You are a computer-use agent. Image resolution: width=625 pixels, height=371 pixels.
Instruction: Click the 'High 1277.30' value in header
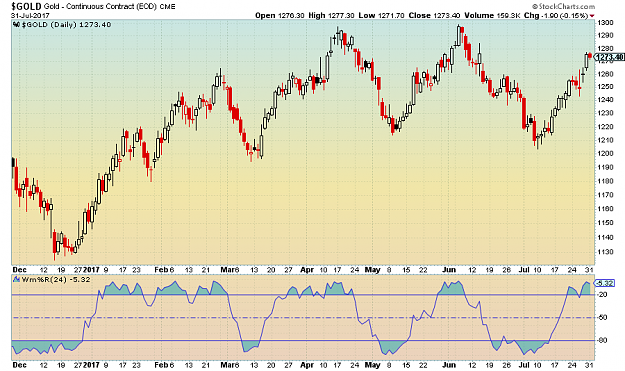pos(331,16)
